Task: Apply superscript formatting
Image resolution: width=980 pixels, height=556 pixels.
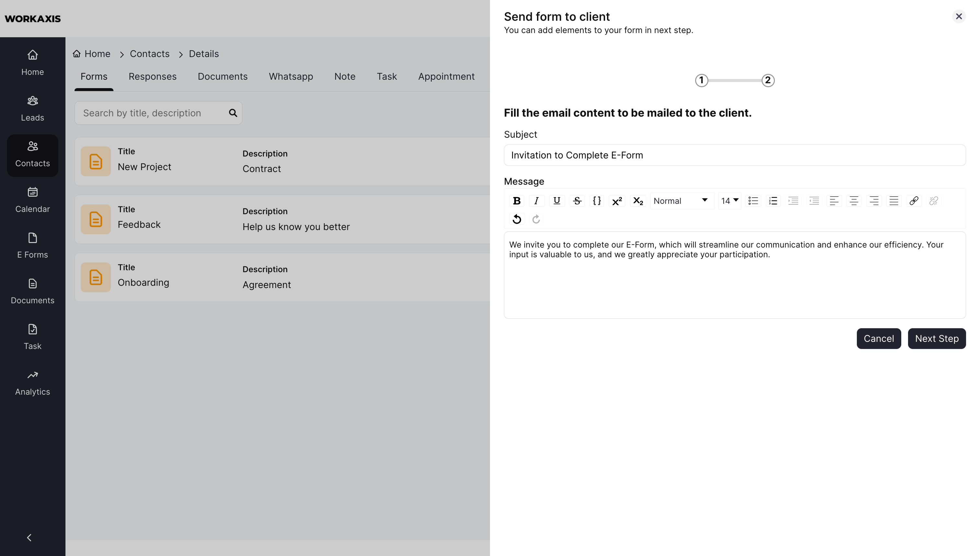Action: pos(617,201)
